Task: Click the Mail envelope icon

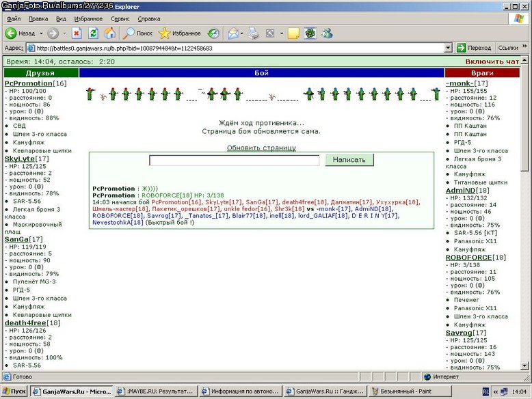Action: [x=233, y=33]
